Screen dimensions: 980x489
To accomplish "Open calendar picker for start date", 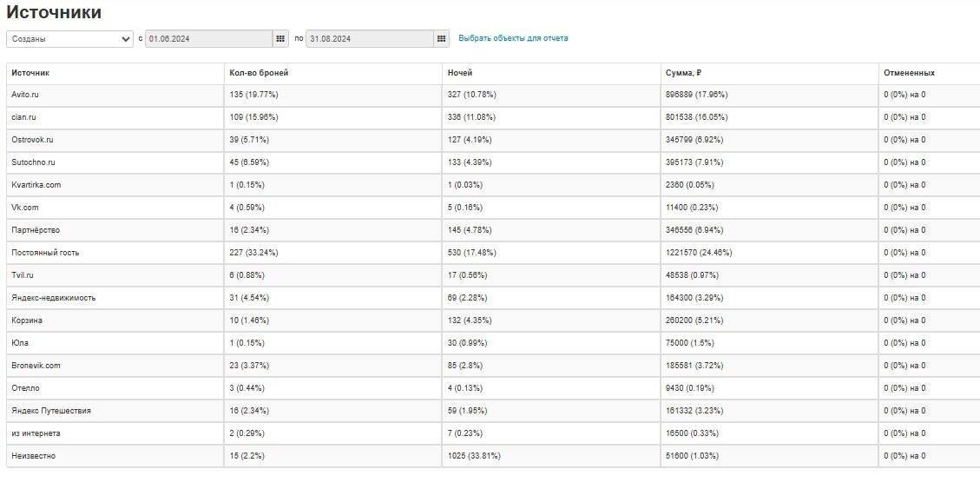I will 280,38.
